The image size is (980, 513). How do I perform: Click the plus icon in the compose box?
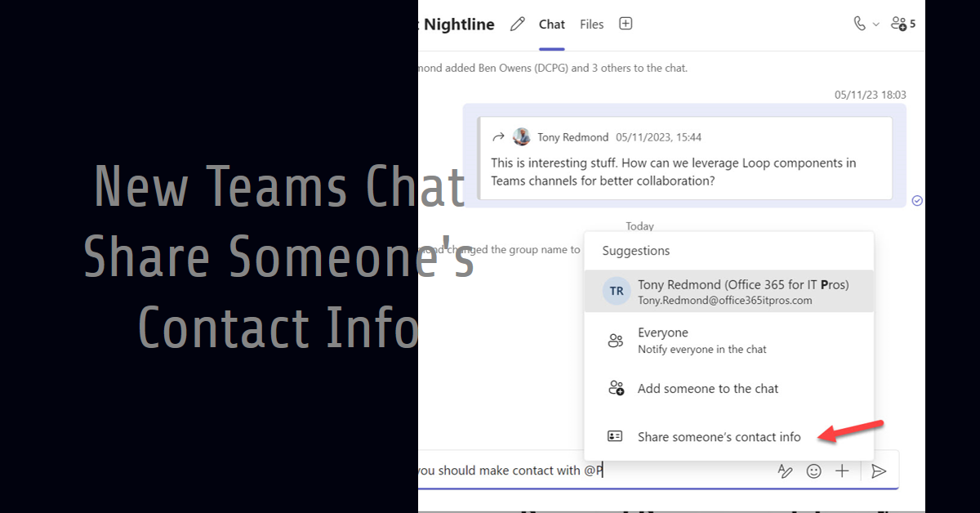coord(842,471)
